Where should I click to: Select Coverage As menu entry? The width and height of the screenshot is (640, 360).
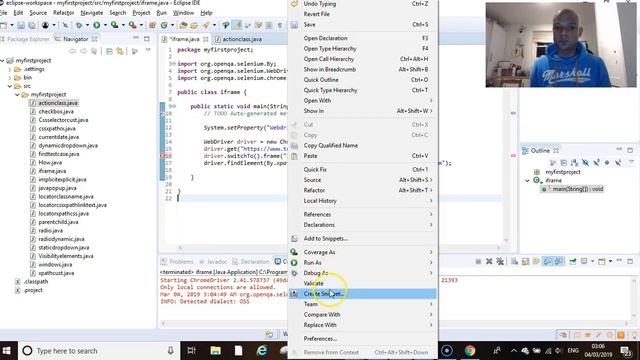pyautogui.click(x=362, y=252)
